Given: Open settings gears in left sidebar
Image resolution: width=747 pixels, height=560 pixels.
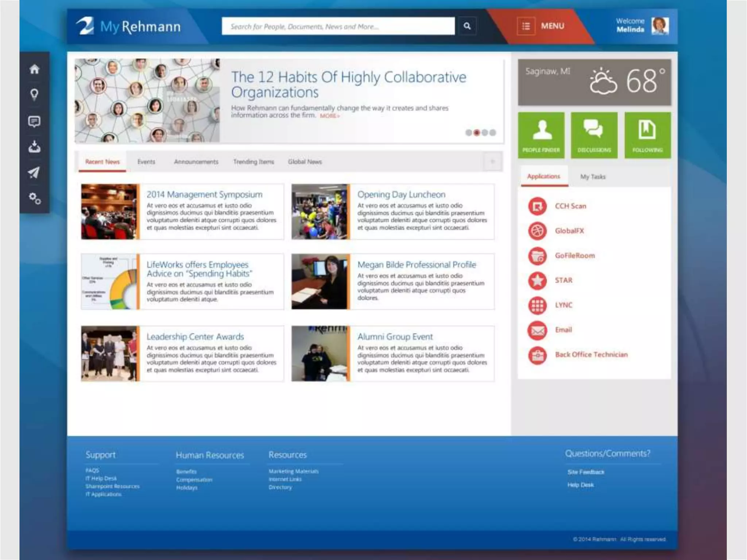Looking at the screenshot, I should coord(35,198).
